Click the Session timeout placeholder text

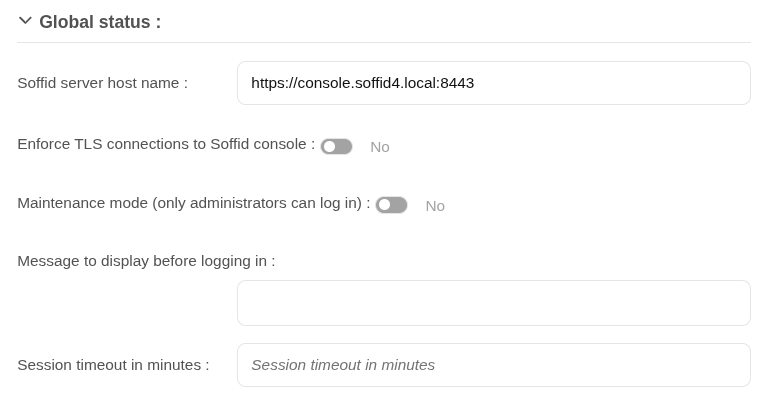pos(343,364)
